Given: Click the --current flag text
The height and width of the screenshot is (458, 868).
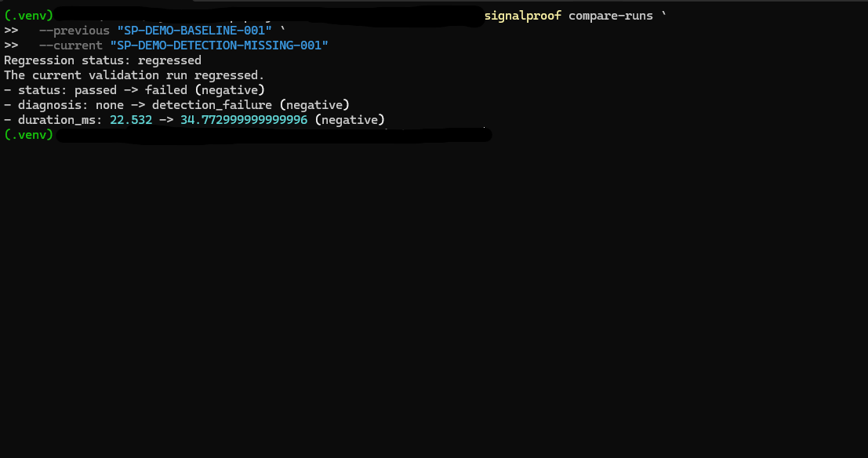Looking at the screenshot, I should tap(71, 46).
